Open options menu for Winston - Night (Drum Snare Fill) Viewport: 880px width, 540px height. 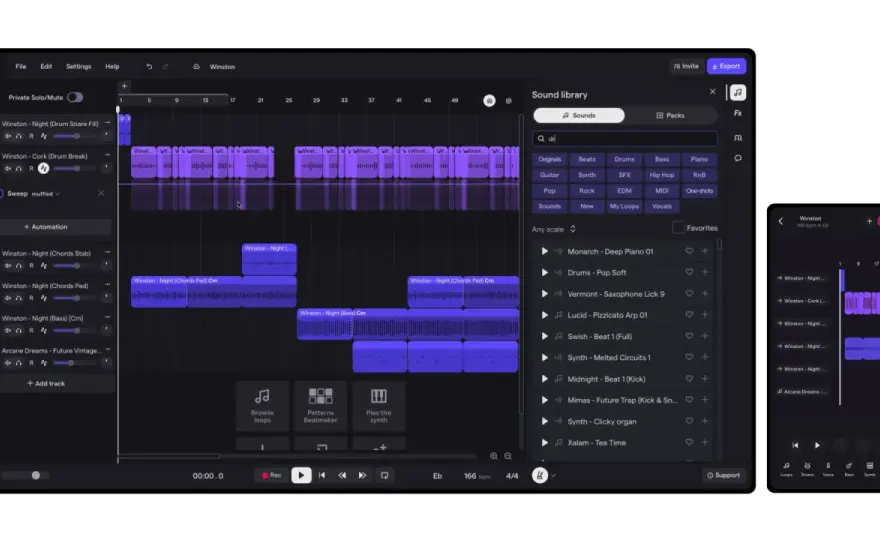[x=107, y=123]
